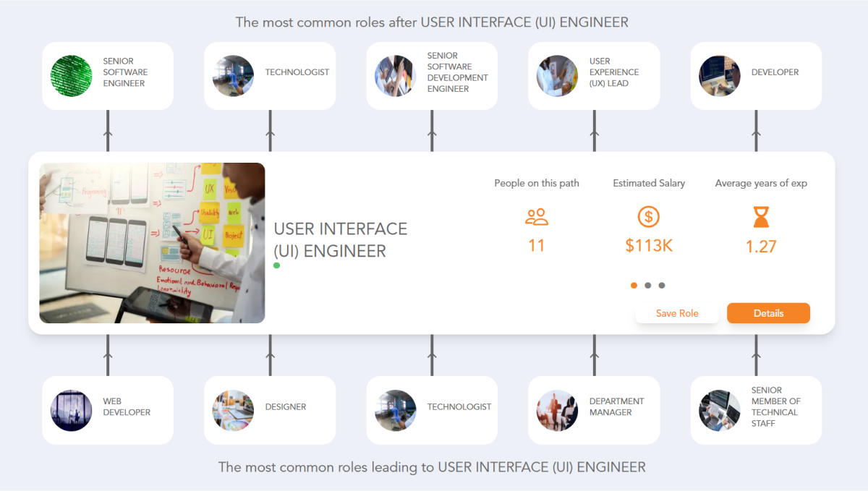
Task: Select the Technologist role image in top row
Action: (233, 75)
